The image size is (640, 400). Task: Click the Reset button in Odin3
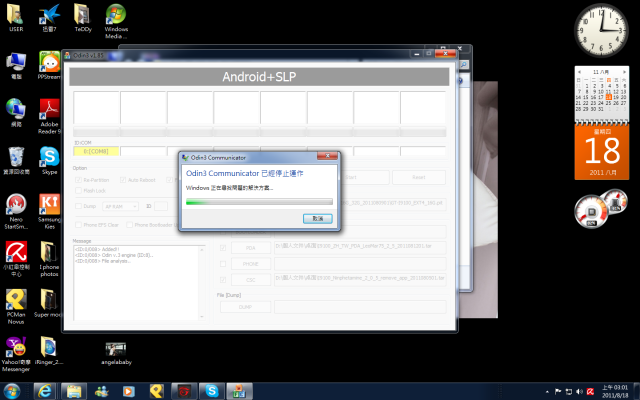pyautogui.click(x=419, y=177)
